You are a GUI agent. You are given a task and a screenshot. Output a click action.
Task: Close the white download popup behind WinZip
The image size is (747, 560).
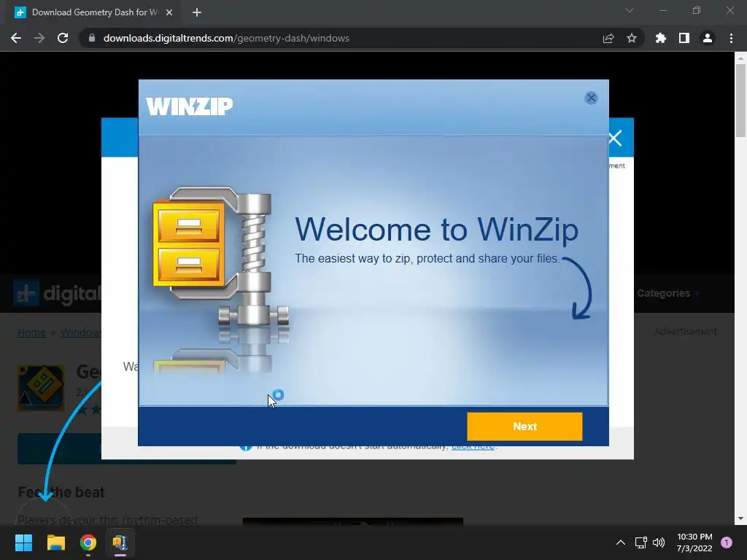[x=615, y=138]
